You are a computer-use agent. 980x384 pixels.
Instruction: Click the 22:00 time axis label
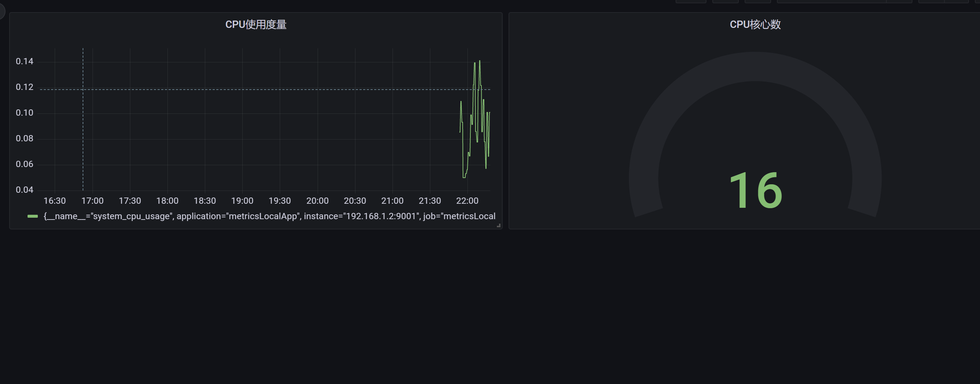pos(467,201)
